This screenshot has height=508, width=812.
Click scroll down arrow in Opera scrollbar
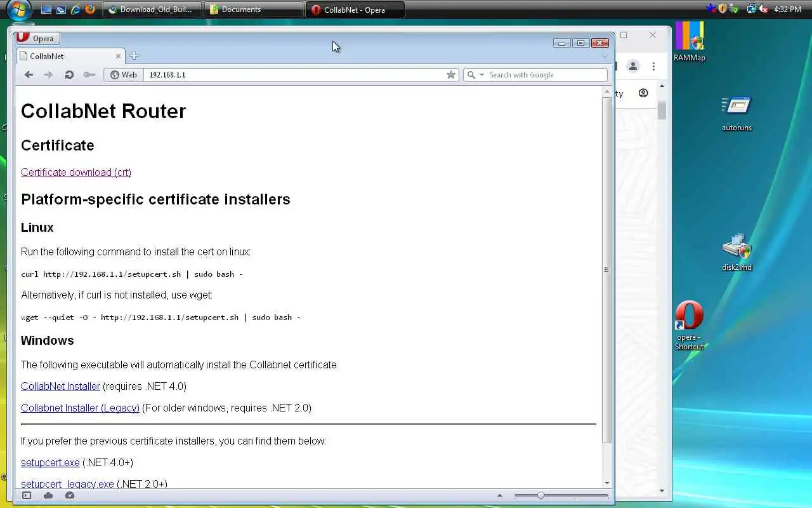pyautogui.click(x=607, y=483)
